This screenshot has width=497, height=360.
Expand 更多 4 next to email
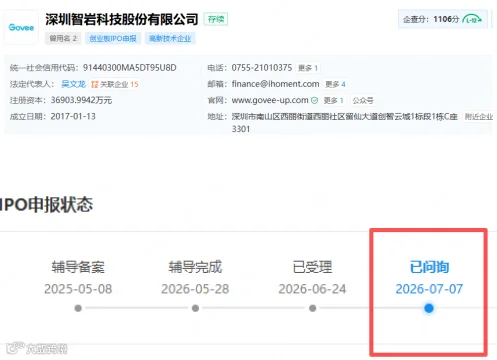coord(335,84)
